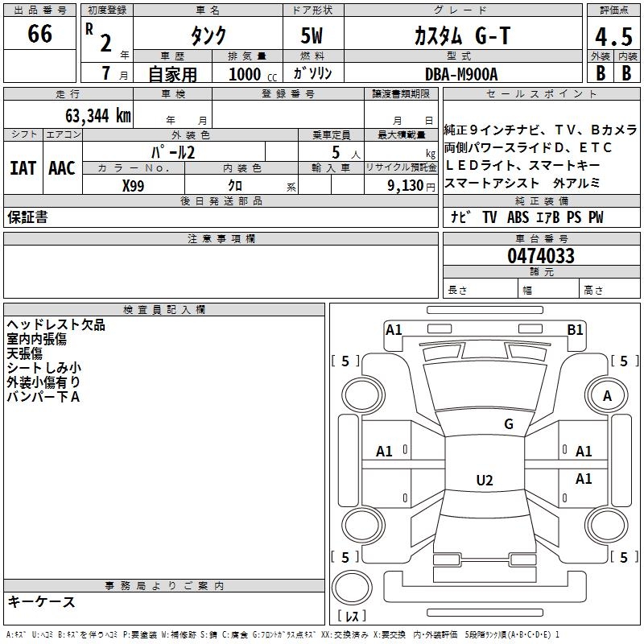Click the B grade under 内装
The width and height of the screenshot is (644, 644).
tap(626, 73)
